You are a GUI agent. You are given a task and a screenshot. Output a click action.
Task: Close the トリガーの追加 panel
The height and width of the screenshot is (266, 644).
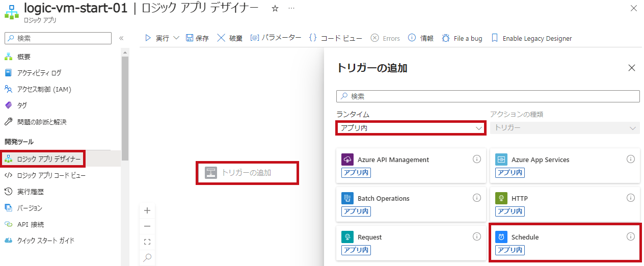point(632,68)
